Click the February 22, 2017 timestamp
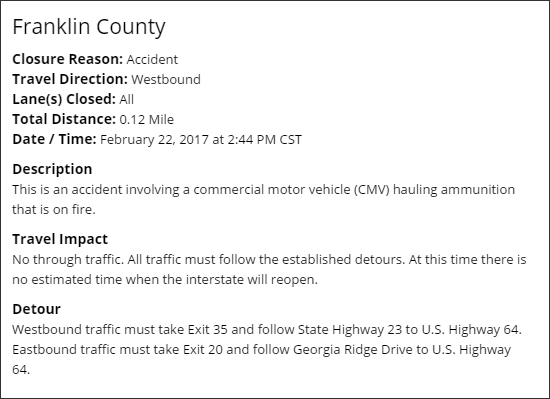This screenshot has width=550, height=399. coord(201,140)
